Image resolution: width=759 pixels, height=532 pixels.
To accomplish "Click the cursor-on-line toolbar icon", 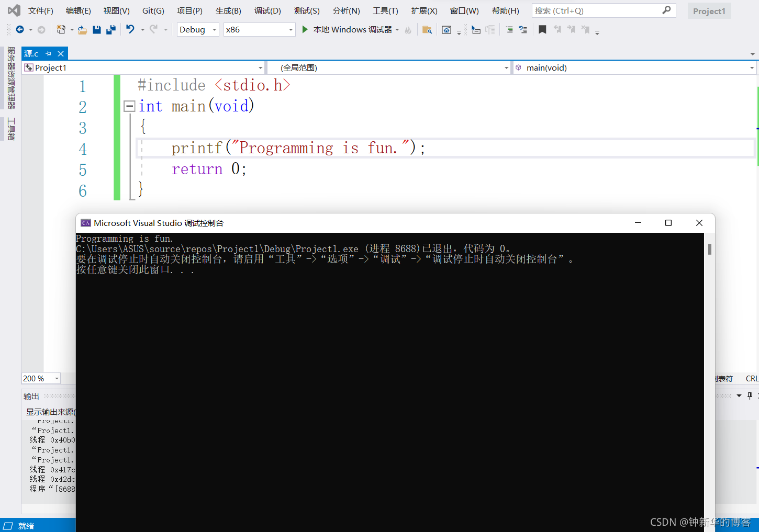I will [x=476, y=30].
